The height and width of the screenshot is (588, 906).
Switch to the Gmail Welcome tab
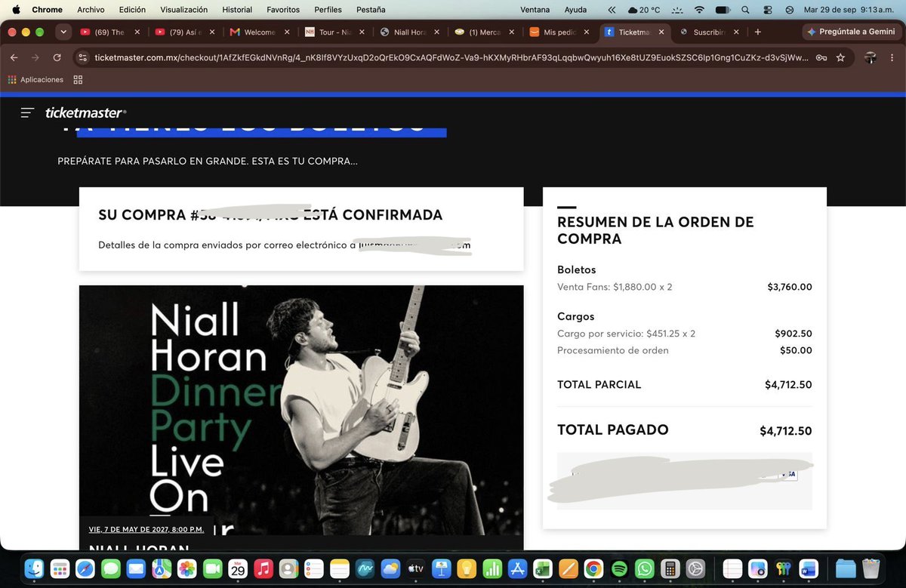260,32
